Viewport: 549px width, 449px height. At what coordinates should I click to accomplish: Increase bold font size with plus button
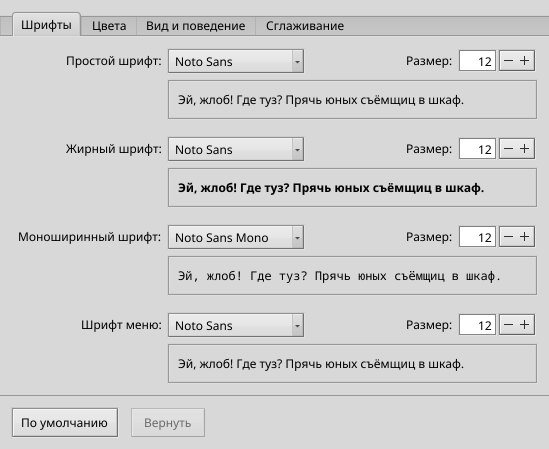[525, 149]
